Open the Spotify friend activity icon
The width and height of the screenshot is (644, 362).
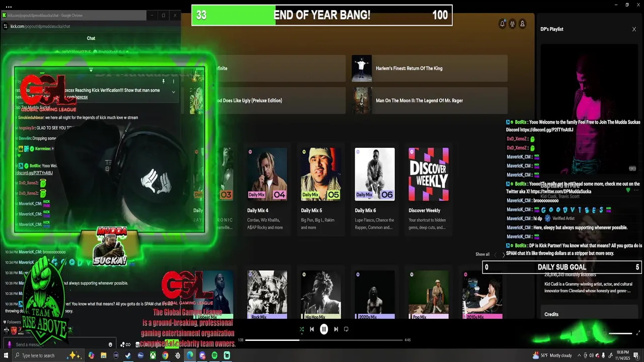point(512,24)
